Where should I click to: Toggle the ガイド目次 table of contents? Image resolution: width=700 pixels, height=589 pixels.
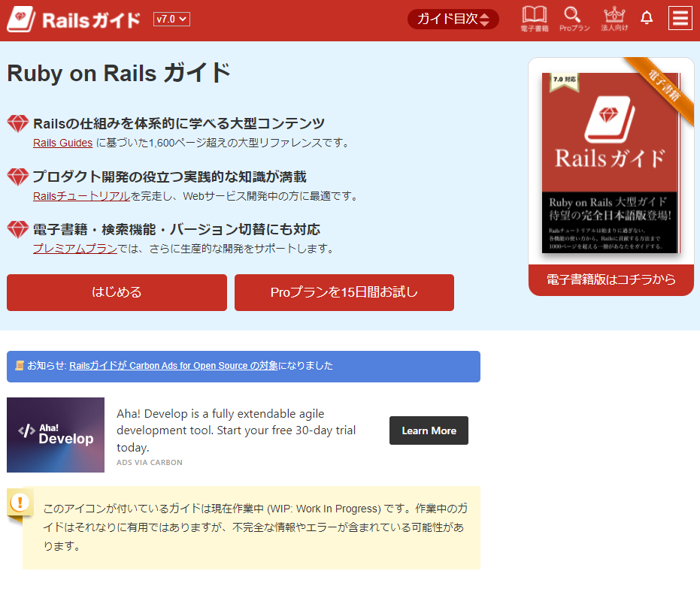pyautogui.click(x=453, y=18)
